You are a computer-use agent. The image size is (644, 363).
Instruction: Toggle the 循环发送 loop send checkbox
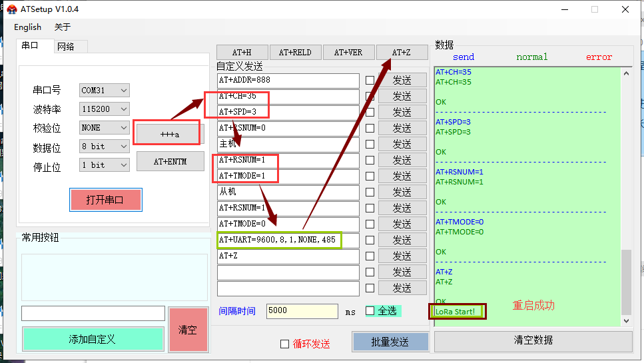285,344
